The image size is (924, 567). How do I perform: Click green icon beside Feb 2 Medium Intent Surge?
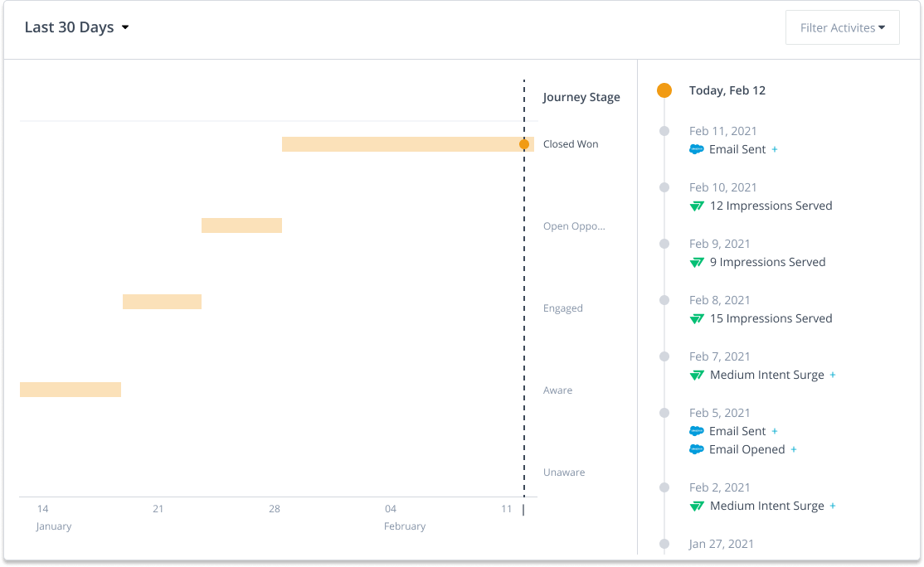coord(697,506)
